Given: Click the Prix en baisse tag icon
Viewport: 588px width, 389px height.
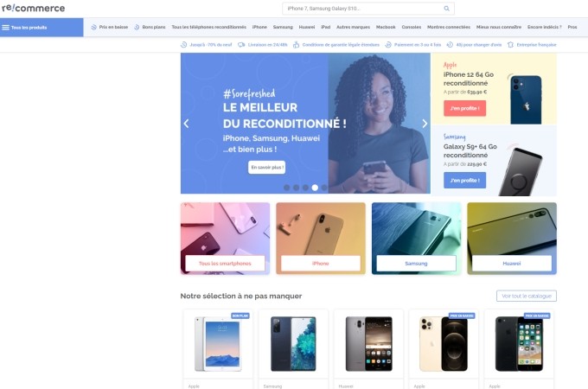Looking at the screenshot, I should [x=93, y=27].
